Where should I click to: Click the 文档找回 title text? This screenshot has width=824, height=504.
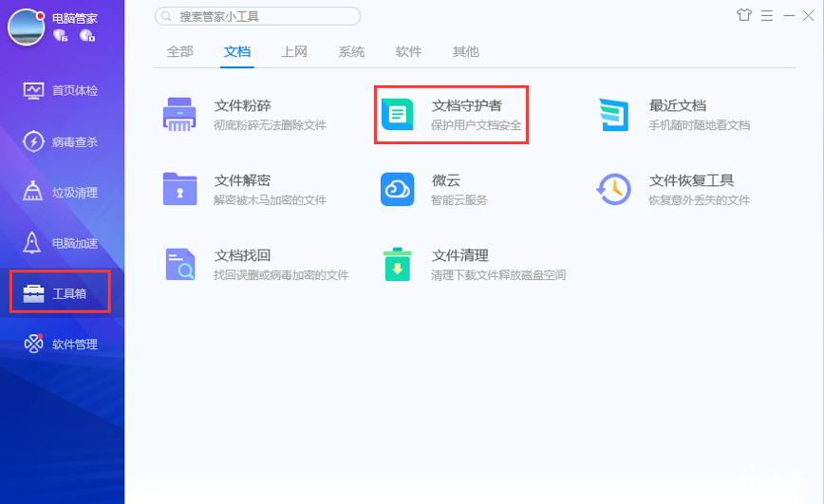(243, 255)
